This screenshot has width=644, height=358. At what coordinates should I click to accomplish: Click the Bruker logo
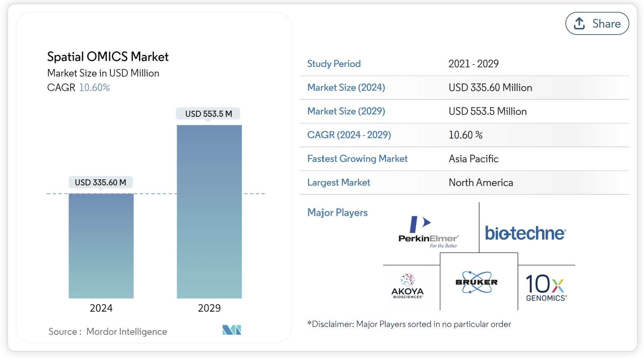[x=477, y=282]
